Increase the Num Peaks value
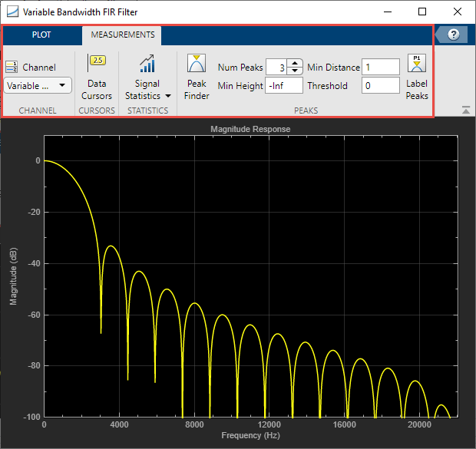The width and height of the screenshot is (476, 449). [x=295, y=64]
